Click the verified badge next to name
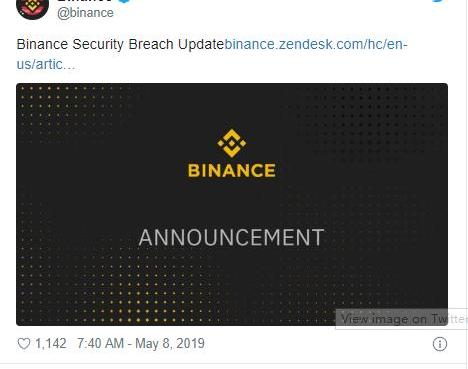This screenshot has height=369, width=468. (124, 1)
